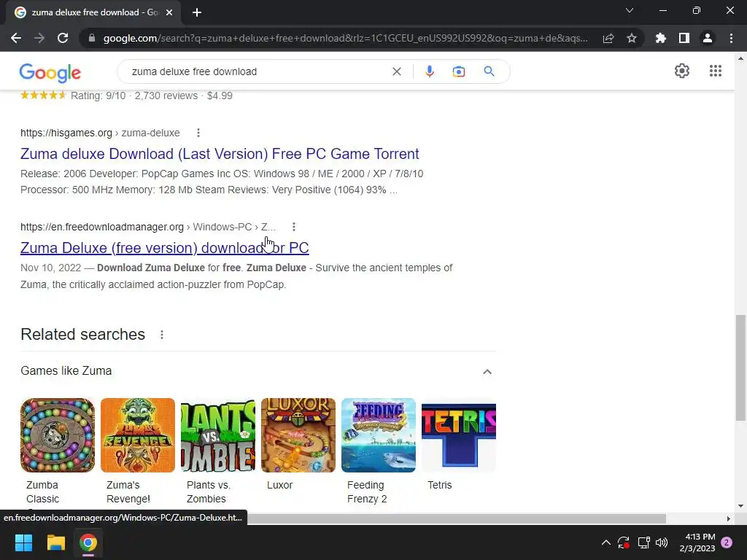Open notifications badge showing 2
747x560 pixels.
(727, 542)
